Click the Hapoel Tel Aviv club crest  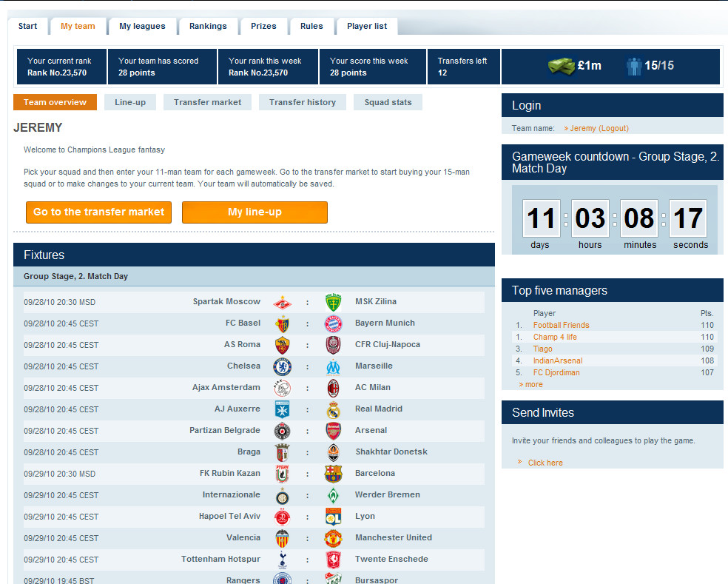click(x=283, y=517)
